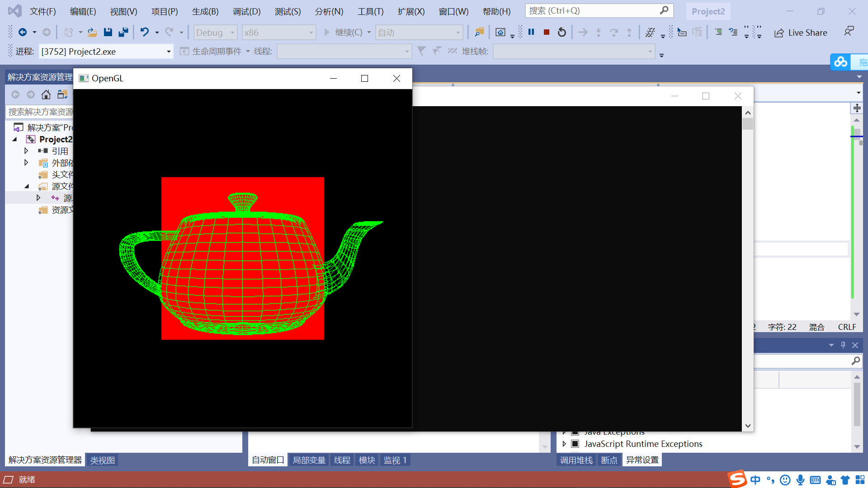Save all files in the toolbar

[x=123, y=32]
